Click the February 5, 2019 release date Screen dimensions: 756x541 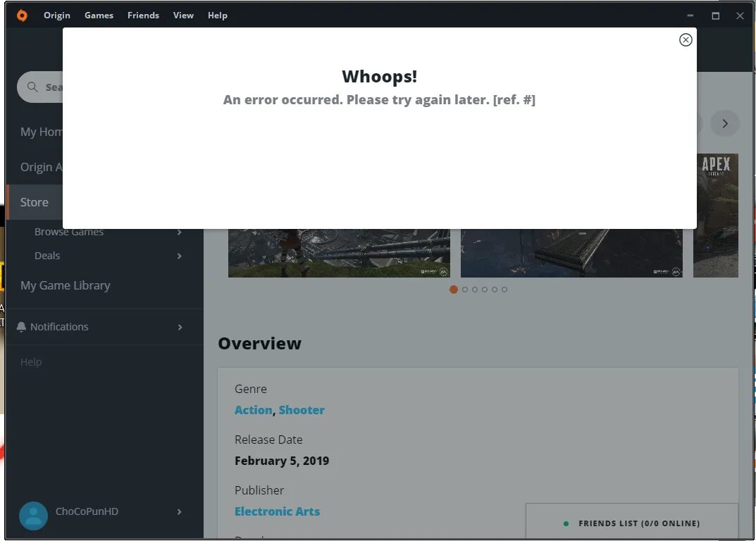tap(282, 461)
